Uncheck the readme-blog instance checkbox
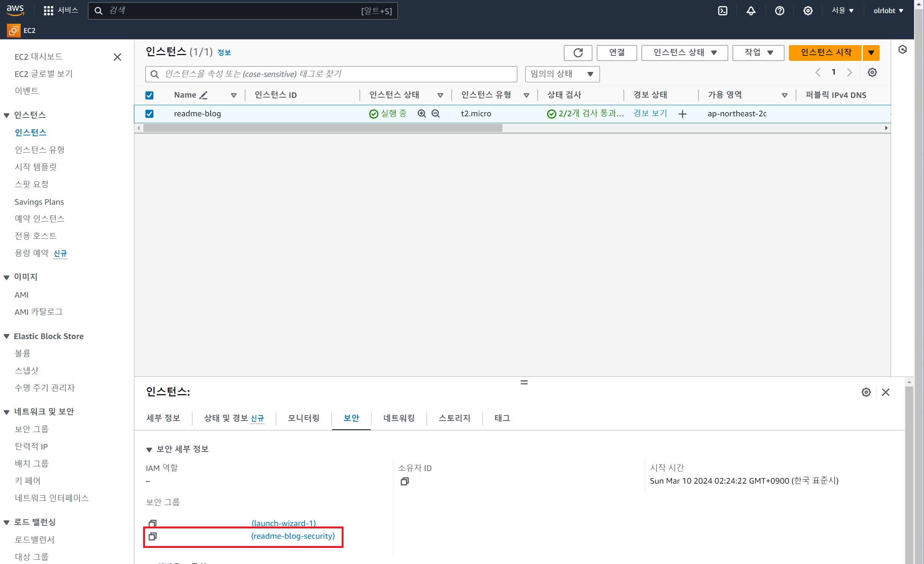 [x=150, y=114]
